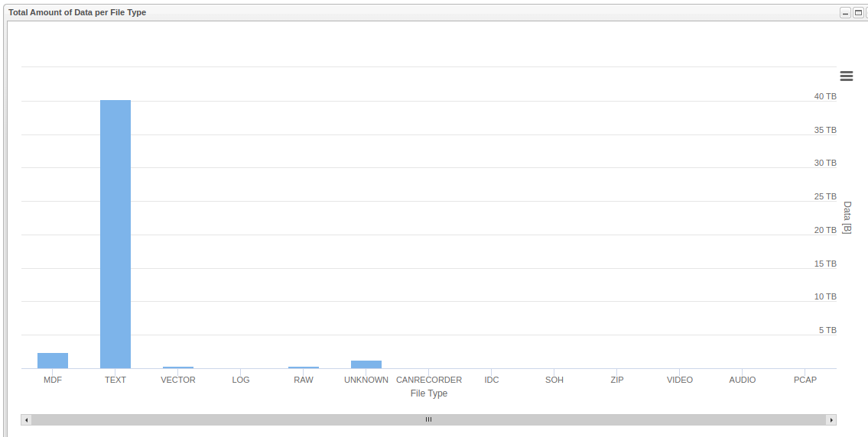Viewport: 868px width, 437px height.
Task: Open the chart context menu hamburger icon
Action: 846,76
